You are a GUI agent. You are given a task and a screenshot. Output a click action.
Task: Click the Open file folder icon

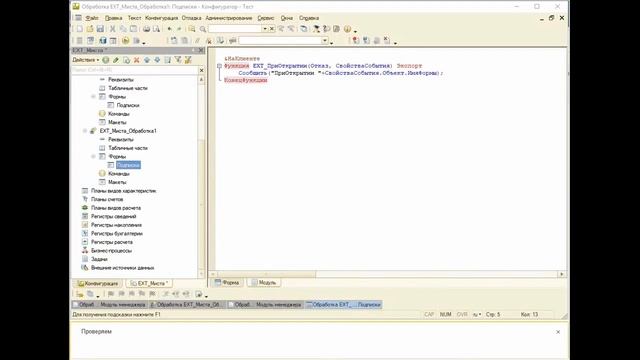coord(90,29)
